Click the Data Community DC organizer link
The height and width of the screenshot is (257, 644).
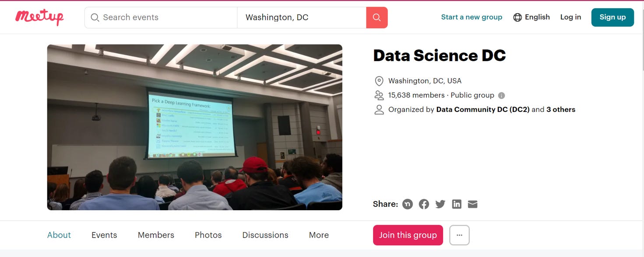[x=484, y=109]
